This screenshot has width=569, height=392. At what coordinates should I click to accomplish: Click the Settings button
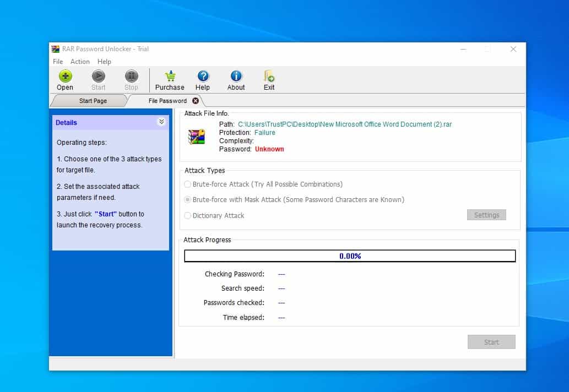pyautogui.click(x=486, y=215)
